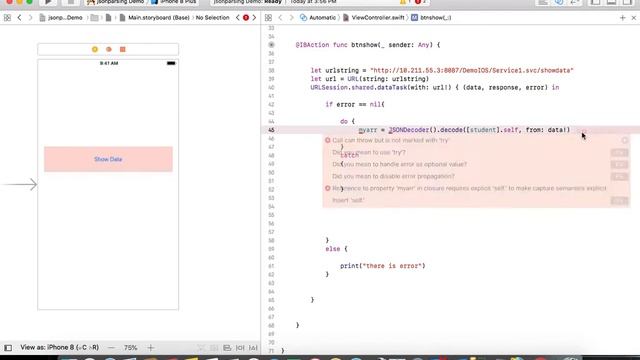Click the 75% zoom level
This screenshot has height=360, width=640.
[131, 348]
